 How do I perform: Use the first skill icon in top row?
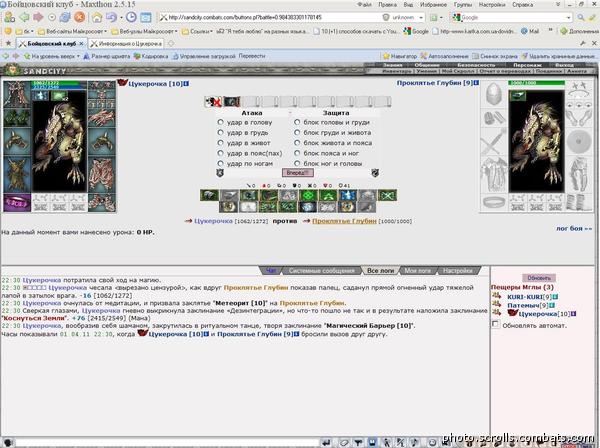pyautogui.click(x=209, y=195)
